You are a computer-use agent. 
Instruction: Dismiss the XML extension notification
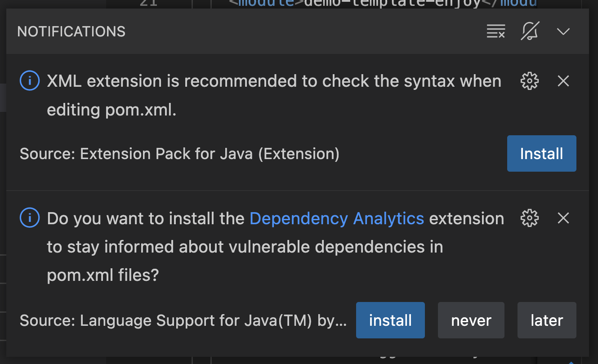point(563,81)
